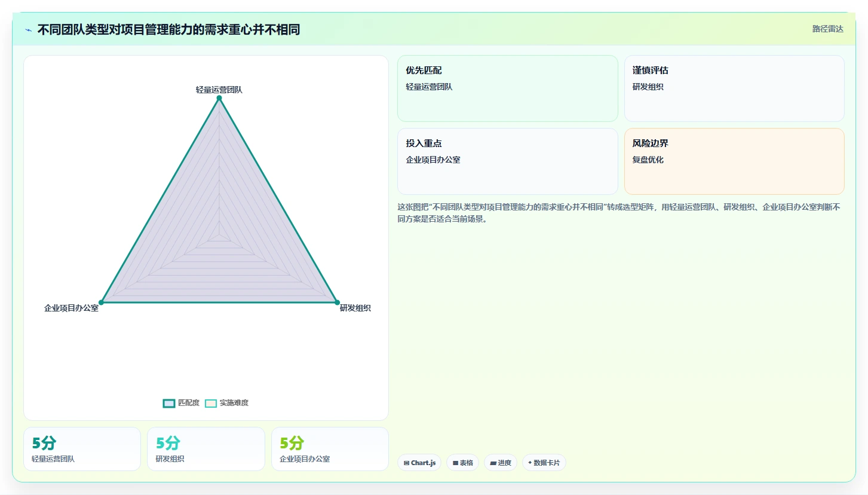
Task: Click the 表格 tag chip
Action: 462,463
